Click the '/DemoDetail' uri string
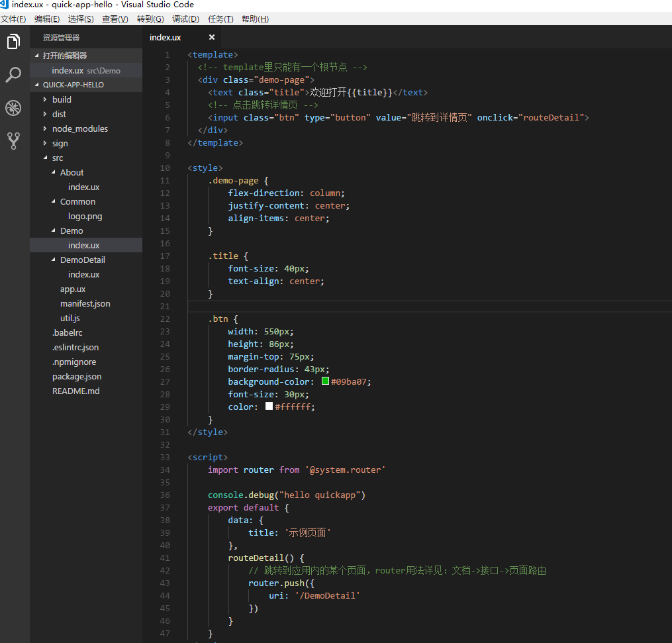Viewport: 672px width, 643px height. pos(328,596)
